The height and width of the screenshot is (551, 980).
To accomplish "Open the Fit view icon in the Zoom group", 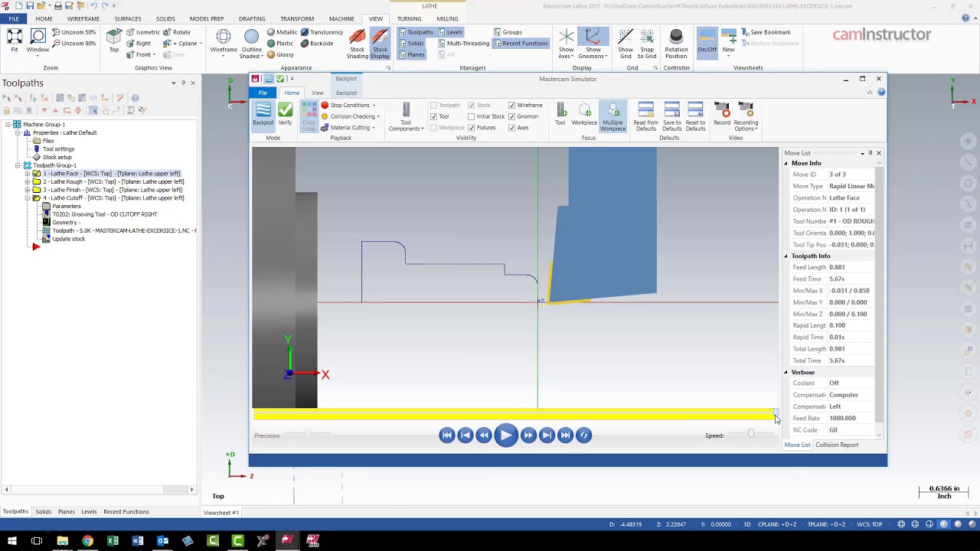I will click(15, 36).
